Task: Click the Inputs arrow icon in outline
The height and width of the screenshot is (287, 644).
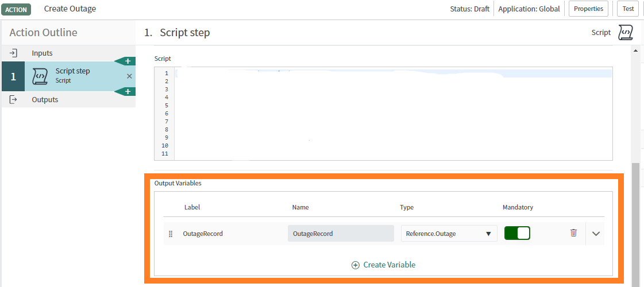Action: click(x=13, y=53)
